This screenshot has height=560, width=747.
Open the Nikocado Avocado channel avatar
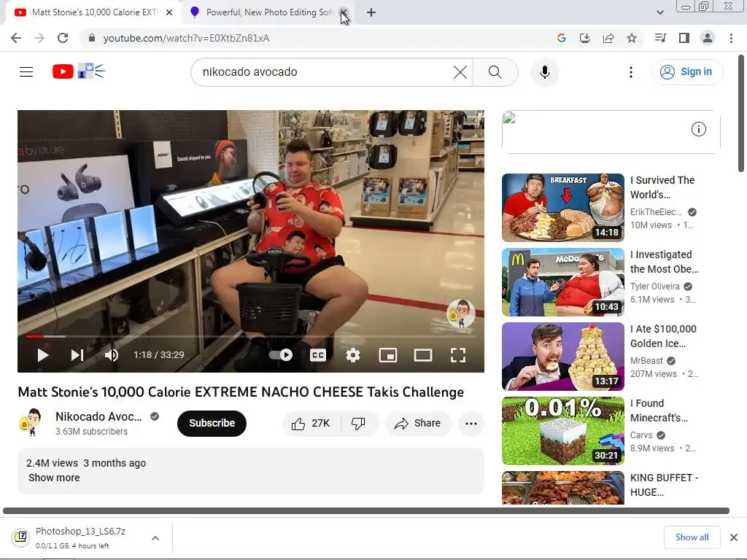(x=31, y=422)
